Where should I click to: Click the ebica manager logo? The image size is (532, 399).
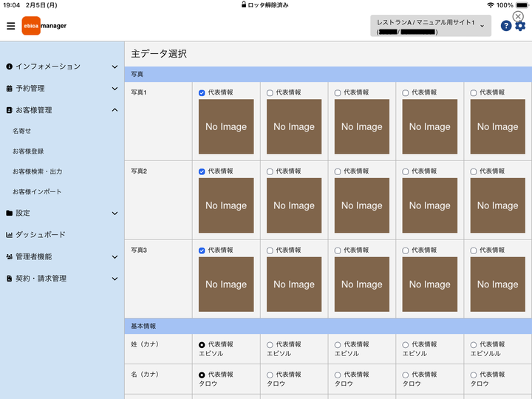pos(44,26)
